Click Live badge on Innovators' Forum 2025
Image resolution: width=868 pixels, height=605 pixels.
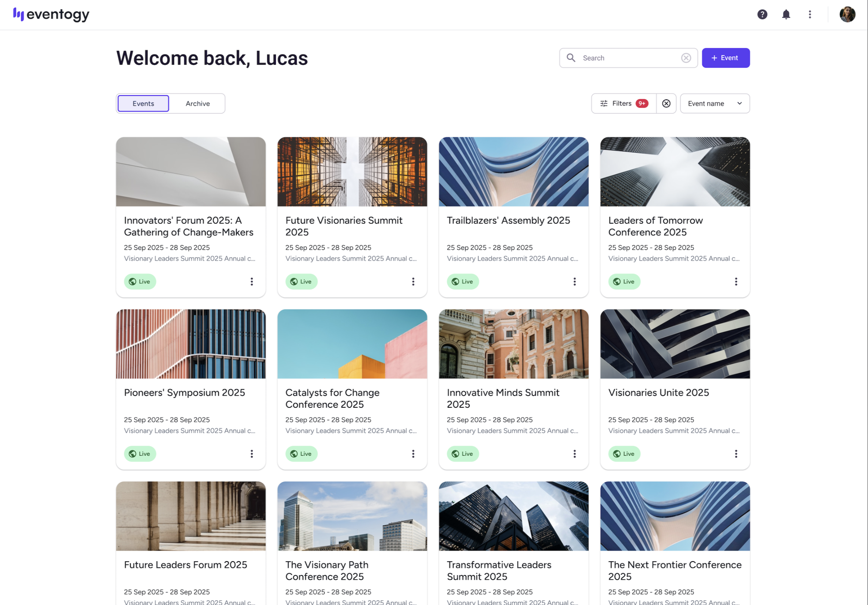coord(140,281)
